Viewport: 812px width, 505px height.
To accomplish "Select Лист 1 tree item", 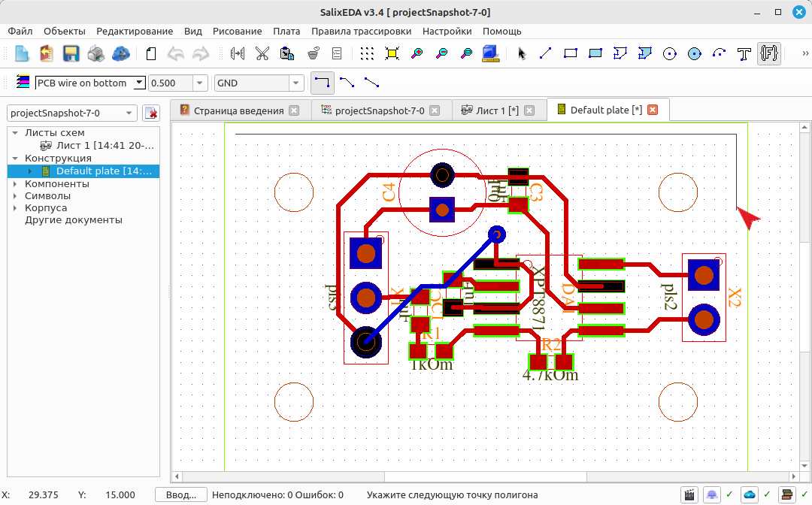I will point(105,146).
